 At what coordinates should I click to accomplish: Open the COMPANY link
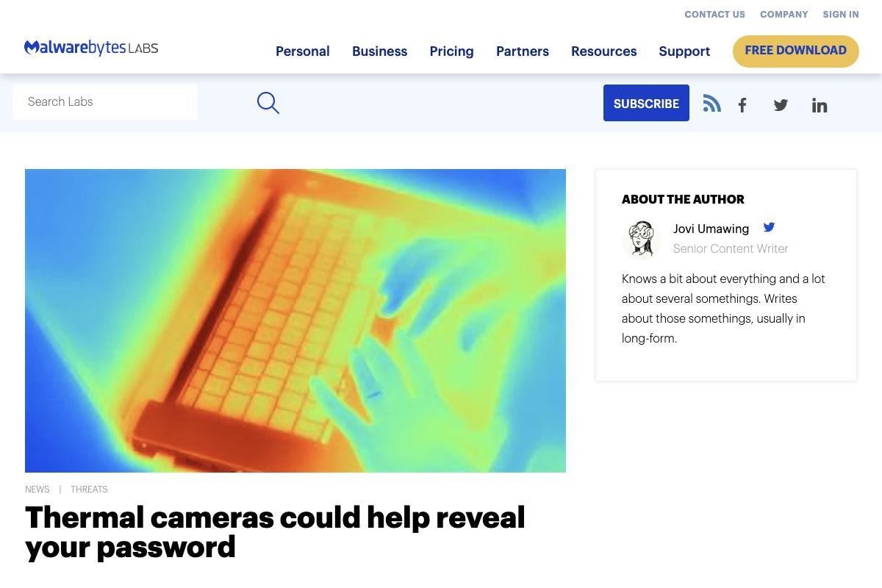(784, 15)
